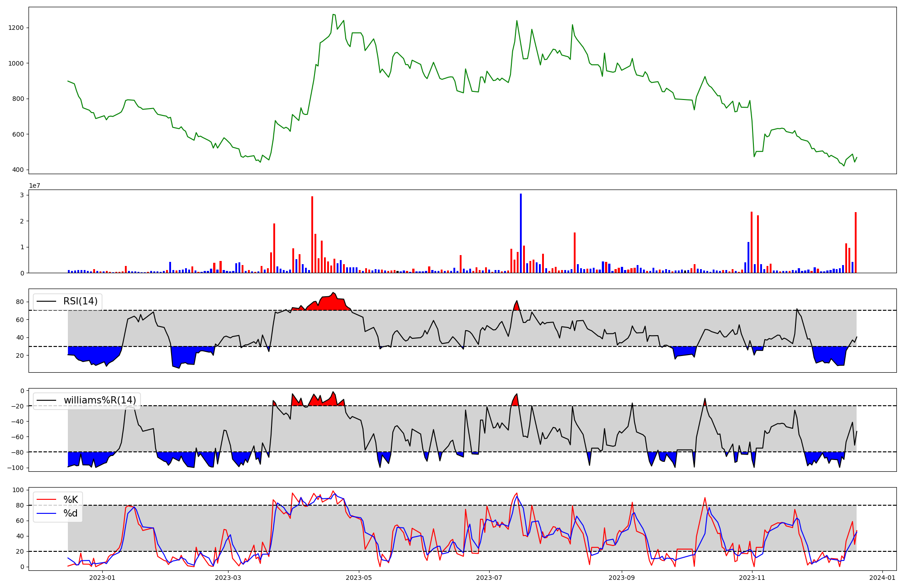Click the 1e7 volume scale label

(36, 186)
